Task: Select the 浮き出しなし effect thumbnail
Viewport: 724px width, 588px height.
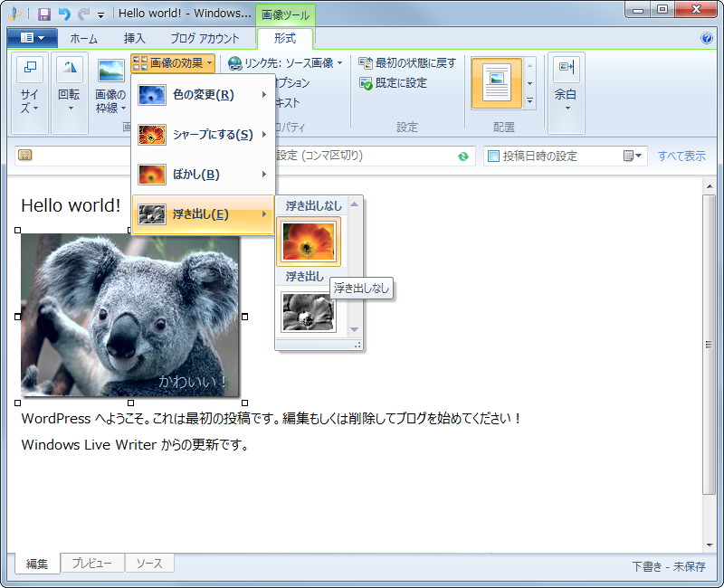Action: (310, 240)
